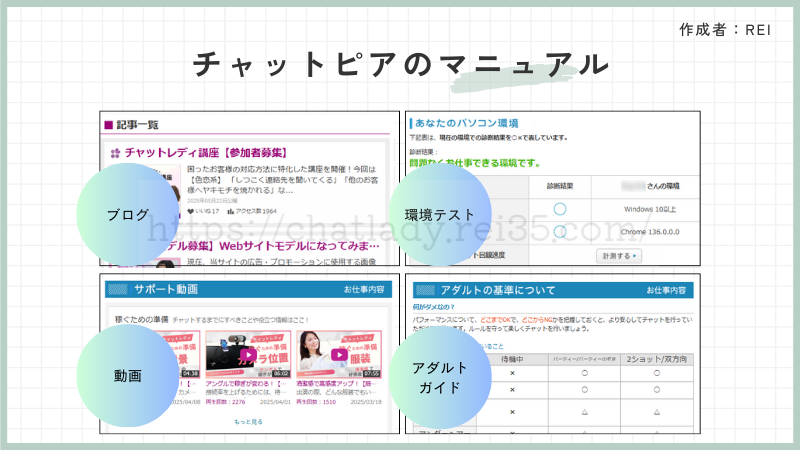Click the 2ショット/双方向 column header
The width and height of the screenshot is (800, 450).
point(657,359)
